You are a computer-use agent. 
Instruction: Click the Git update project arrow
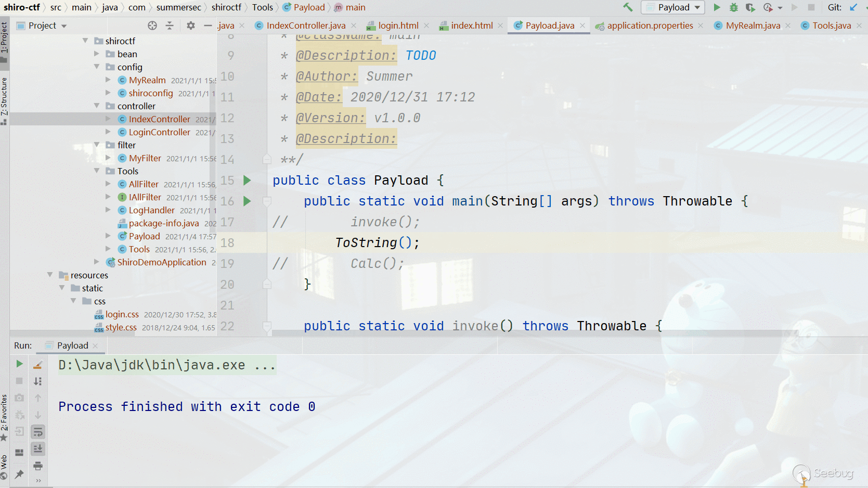[x=853, y=7]
